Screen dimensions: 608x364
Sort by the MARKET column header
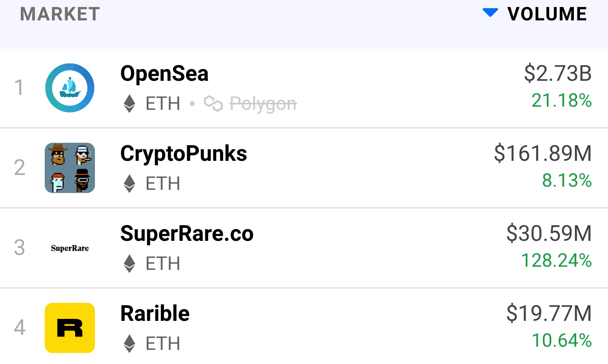point(60,14)
